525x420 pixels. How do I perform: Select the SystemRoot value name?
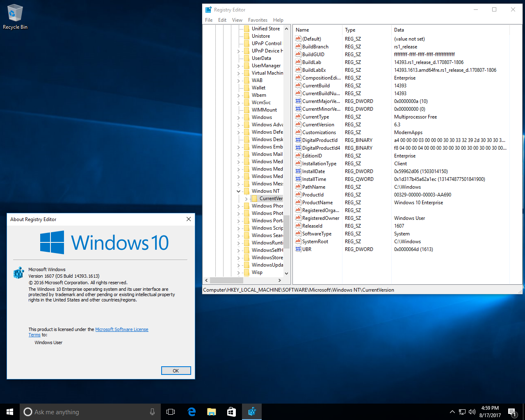[x=315, y=241]
